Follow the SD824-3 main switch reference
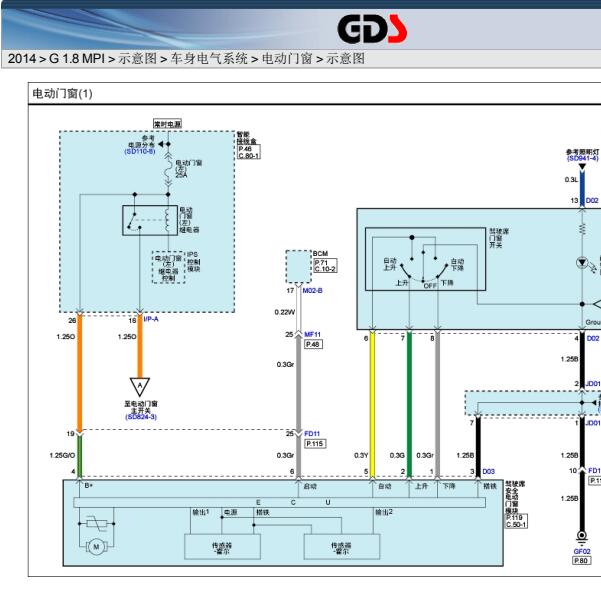 tap(141, 417)
